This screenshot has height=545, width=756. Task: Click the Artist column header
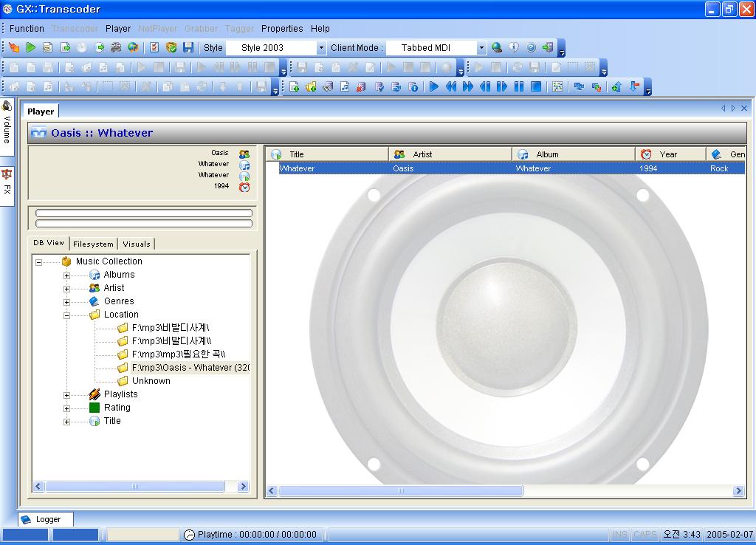click(450, 154)
